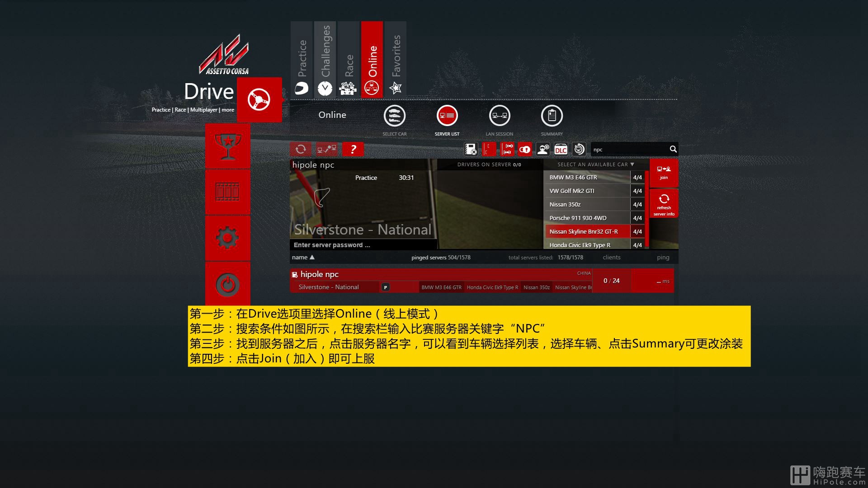Click the power exit icon
This screenshot has width=868, height=488.
(x=227, y=285)
